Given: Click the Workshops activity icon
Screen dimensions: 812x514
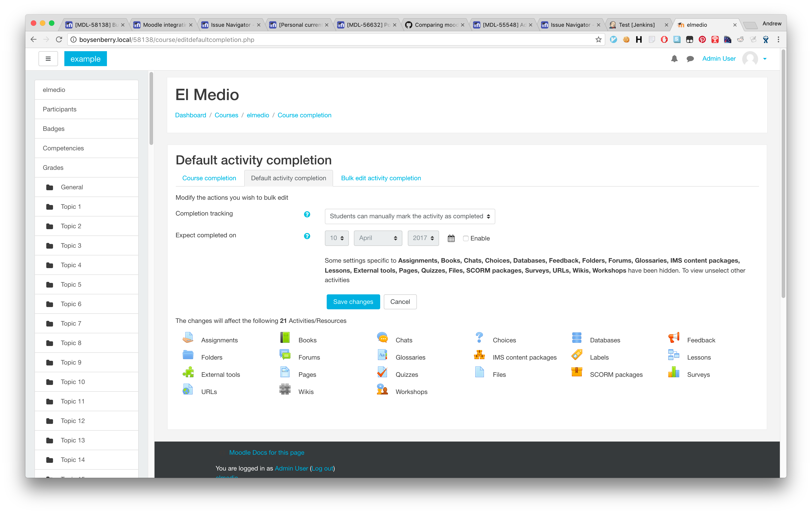Looking at the screenshot, I should tap(382, 389).
